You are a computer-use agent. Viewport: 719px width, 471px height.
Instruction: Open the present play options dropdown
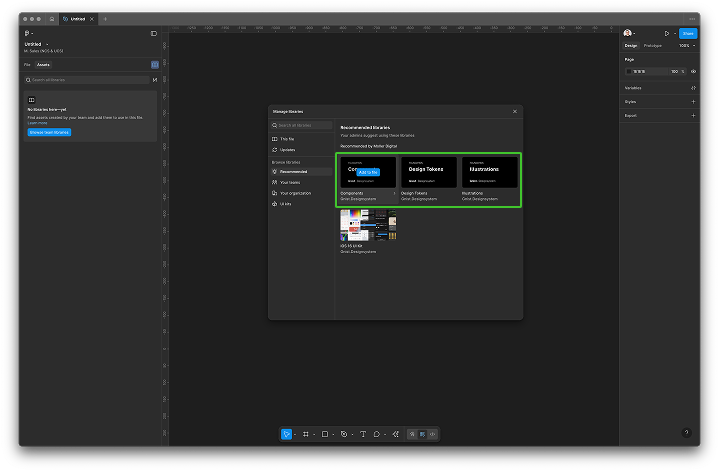674,33
